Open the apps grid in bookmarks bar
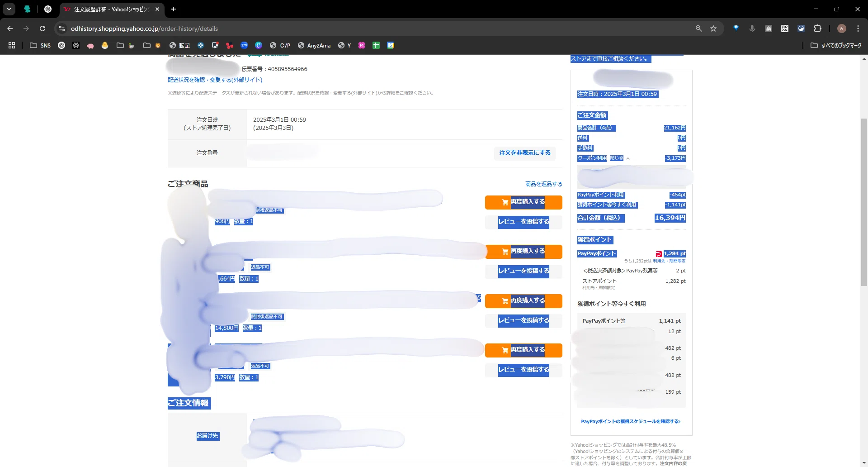This screenshot has height=467, width=868. click(12, 45)
